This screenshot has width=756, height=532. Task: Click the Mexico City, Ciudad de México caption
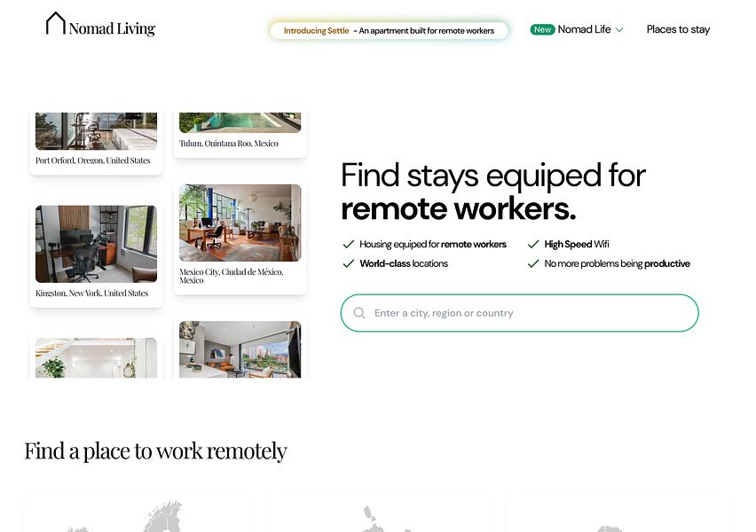click(232, 276)
